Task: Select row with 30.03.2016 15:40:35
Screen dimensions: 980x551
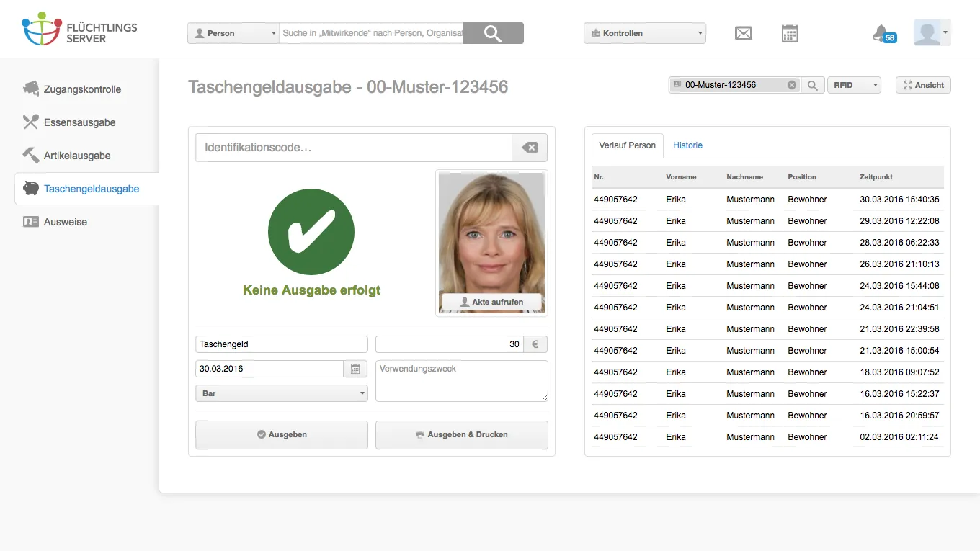Action: (x=767, y=200)
